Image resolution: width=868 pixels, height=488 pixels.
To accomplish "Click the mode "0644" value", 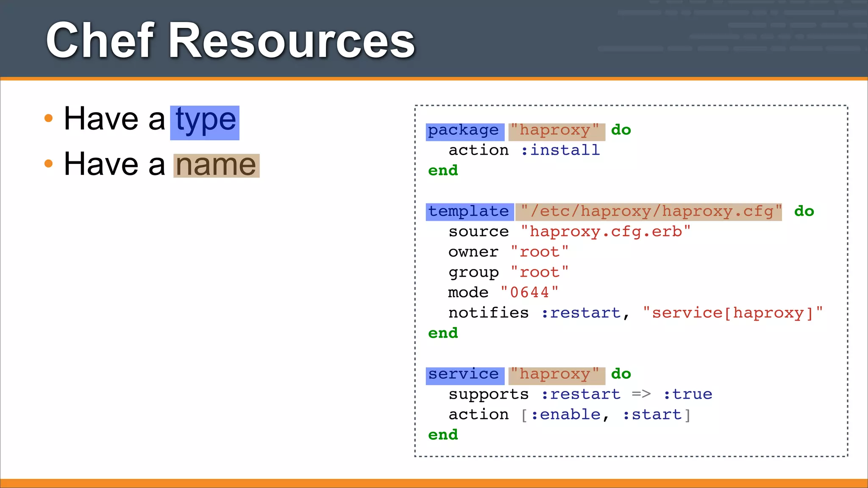I will (x=529, y=292).
